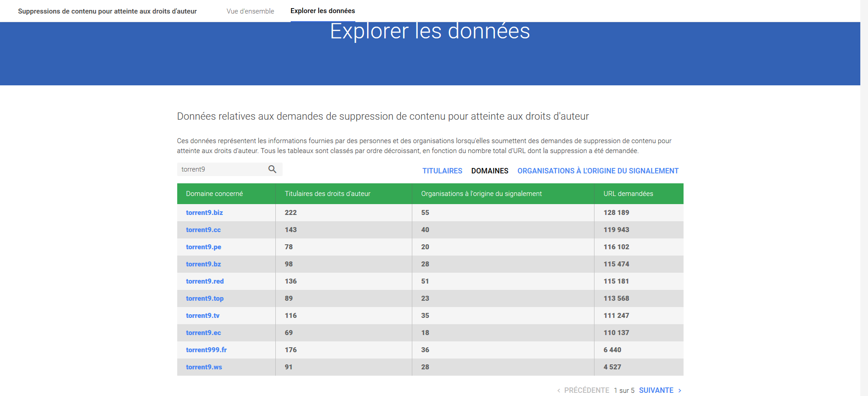Open the torrent9.pe domain link
The width and height of the screenshot is (868, 396).
coord(203,247)
